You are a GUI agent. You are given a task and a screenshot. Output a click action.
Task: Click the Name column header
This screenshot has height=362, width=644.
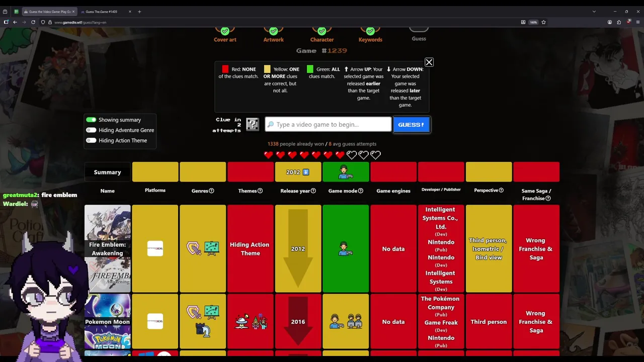107,191
